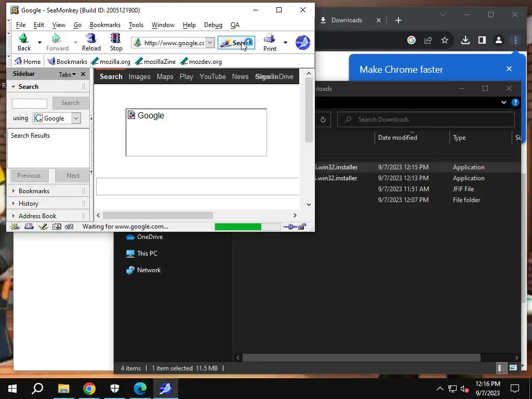Image resolution: width=532 pixels, height=399 pixels.
Task: Open the URL bar history dropdown
Action: pos(210,43)
